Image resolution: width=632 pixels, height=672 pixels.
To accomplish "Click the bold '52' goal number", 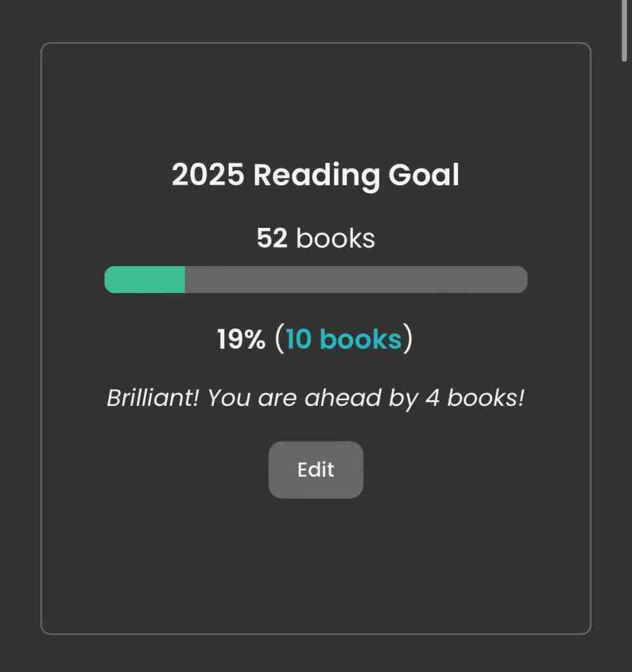I will 272,238.
